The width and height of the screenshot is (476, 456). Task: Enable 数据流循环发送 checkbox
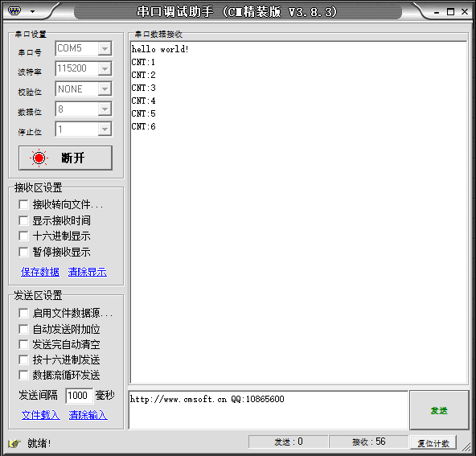click(x=23, y=376)
